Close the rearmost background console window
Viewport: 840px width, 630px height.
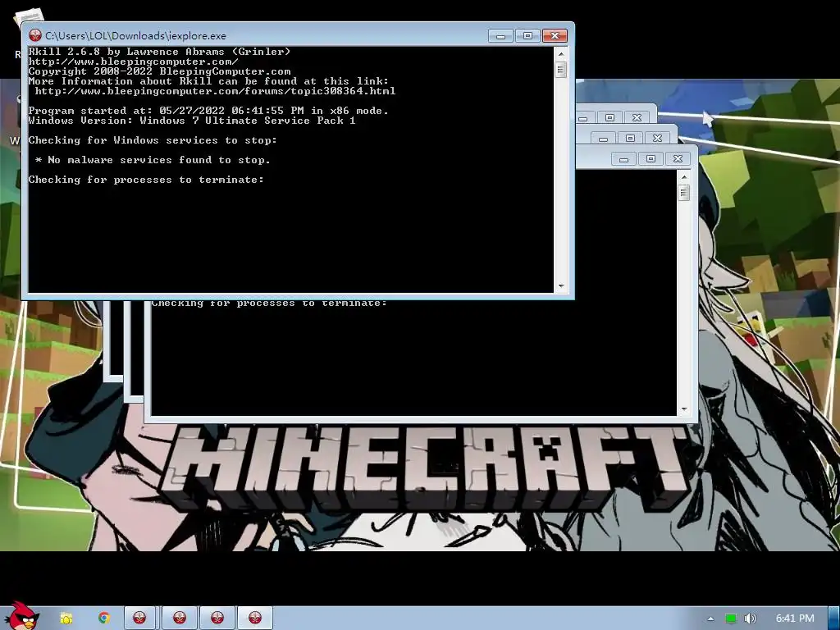tap(637, 118)
